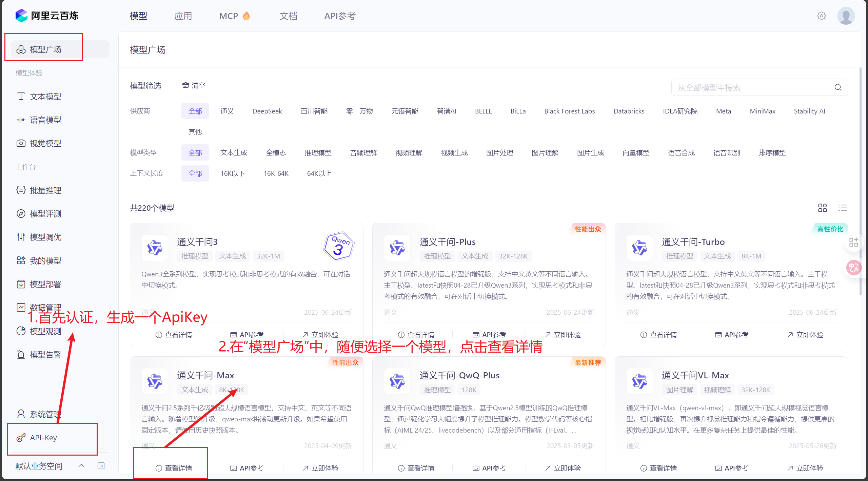Open API参考 for 通义千问3

pos(247,335)
